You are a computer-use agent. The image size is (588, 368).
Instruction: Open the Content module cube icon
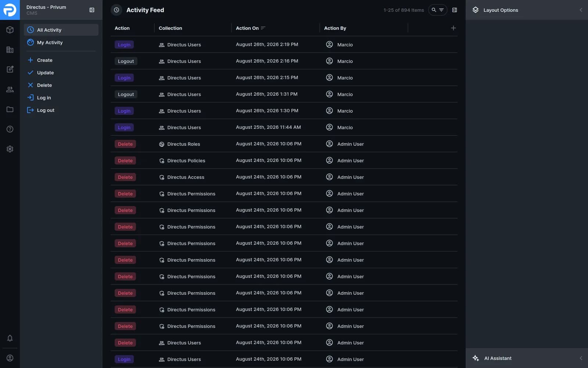click(x=10, y=30)
